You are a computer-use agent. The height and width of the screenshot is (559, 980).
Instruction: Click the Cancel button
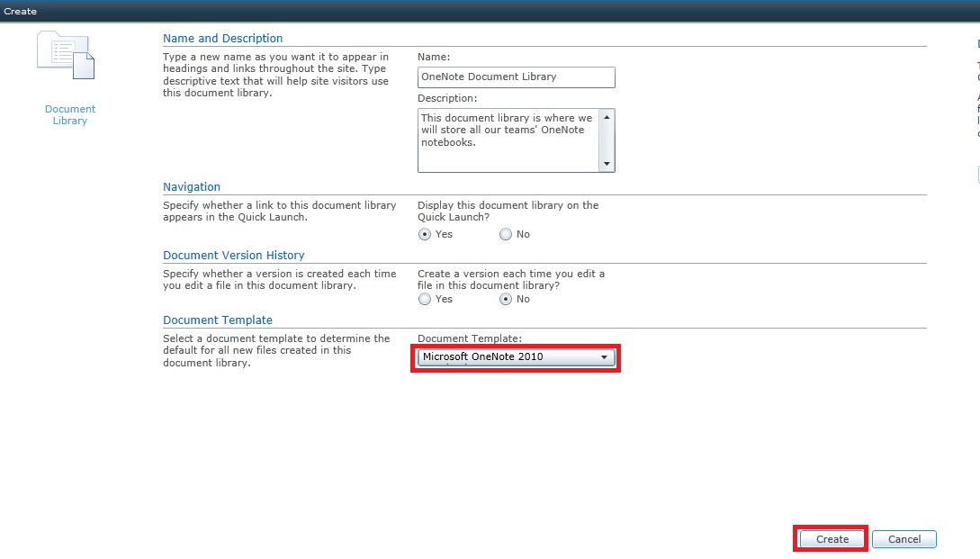coord(904,538)
